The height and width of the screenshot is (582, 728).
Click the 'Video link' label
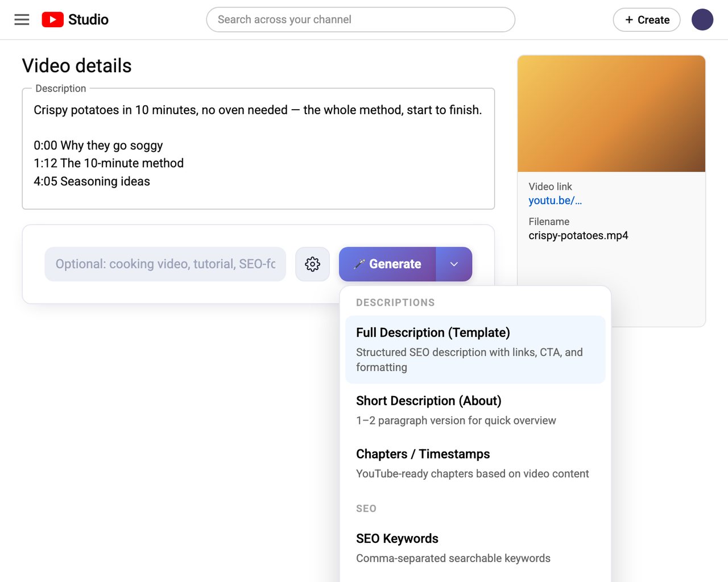[551, 186]
